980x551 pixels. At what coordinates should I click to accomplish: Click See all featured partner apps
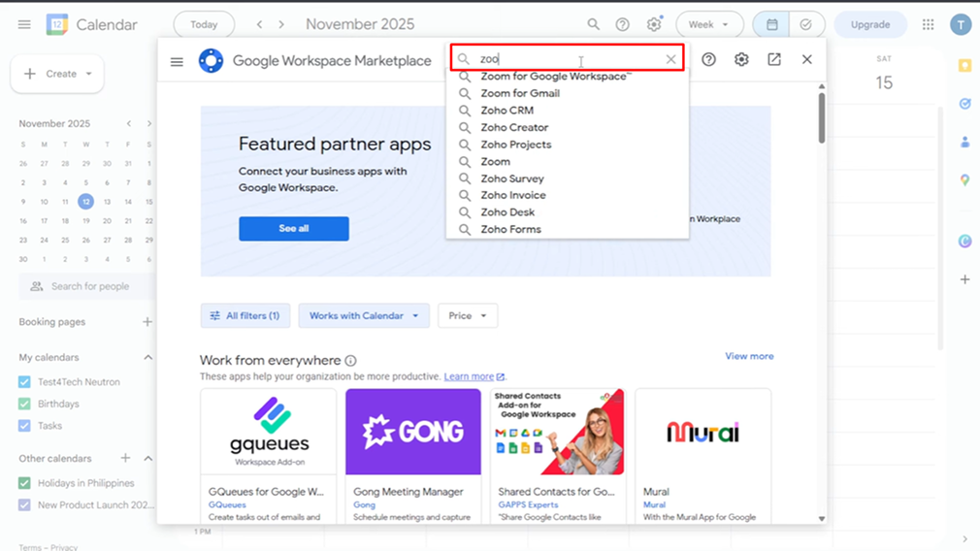tap(294, 229)
